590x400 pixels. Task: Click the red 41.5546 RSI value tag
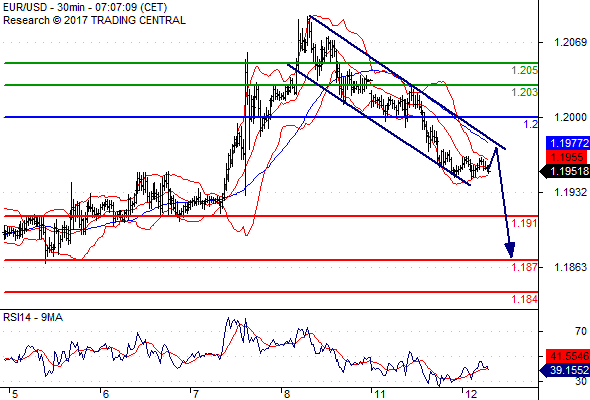coord(568,356)
